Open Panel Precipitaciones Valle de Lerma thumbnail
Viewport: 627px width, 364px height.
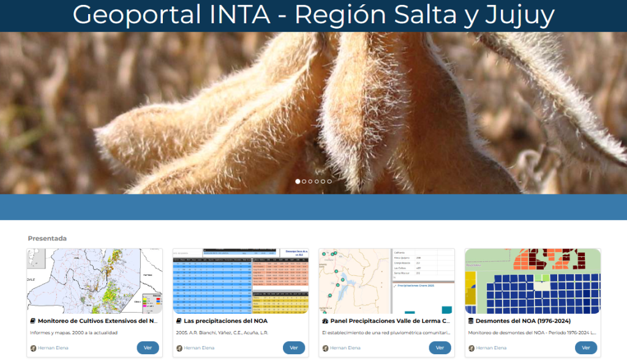[x=387, y=281]
